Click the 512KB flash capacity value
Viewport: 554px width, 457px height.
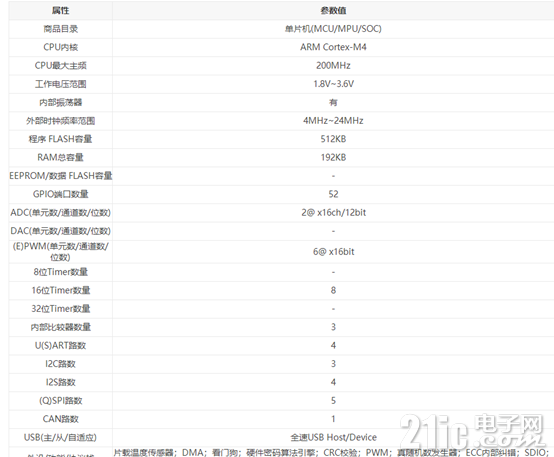pos(333,139)
